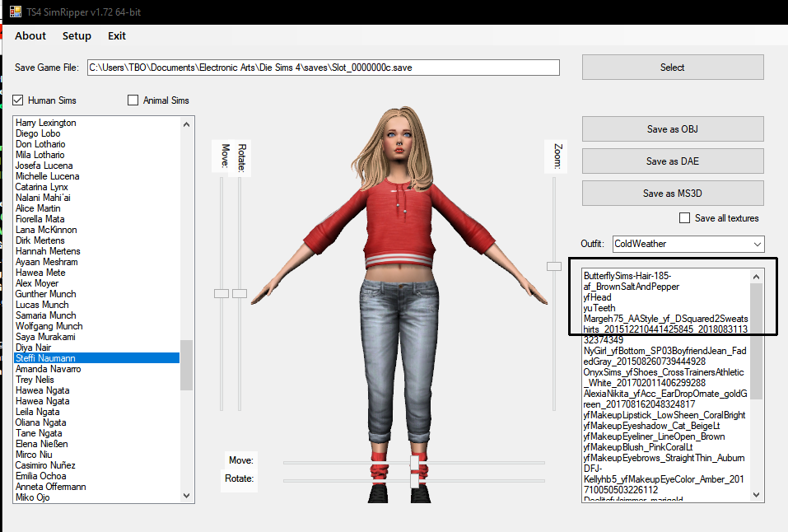The width and height of the screenshot is (788, 532).
Task: Click the TS4 SimRipper title bar icon
Action: pos(16,12)
